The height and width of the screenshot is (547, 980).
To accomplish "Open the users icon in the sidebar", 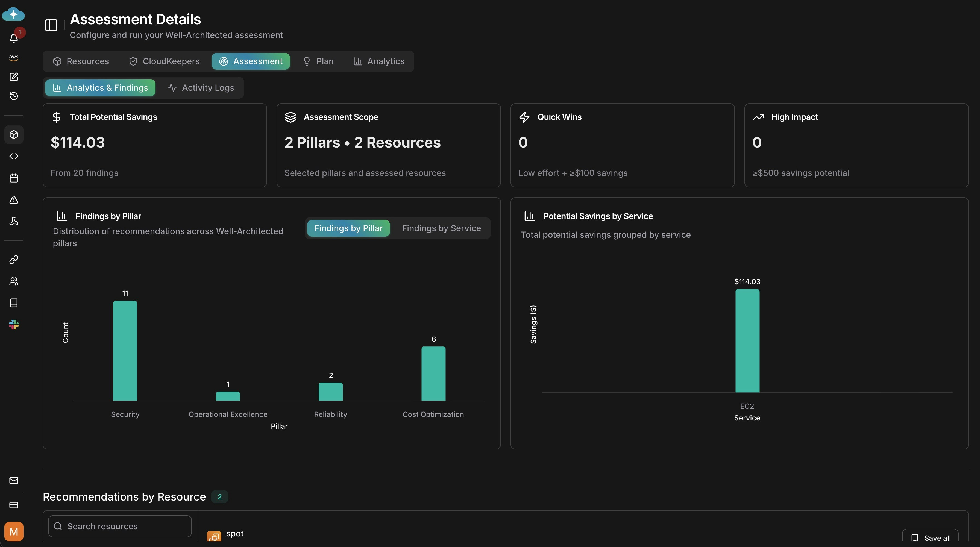I will pos(14,281).
